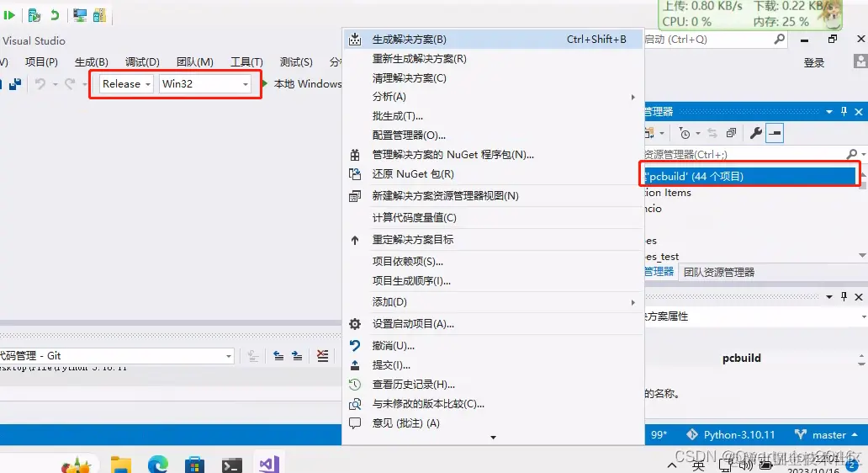Click the green start arrow before 本地 Windows
Image resolution: width=868 pixels, height=473 pixels.
(265, 83)
